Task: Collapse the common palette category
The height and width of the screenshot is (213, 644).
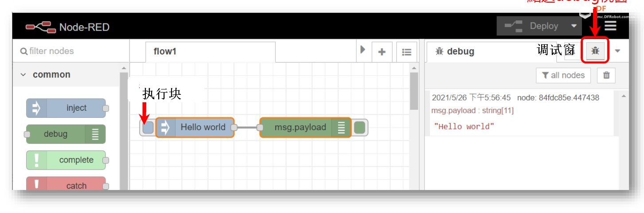Action: click(x=23, y=75)
